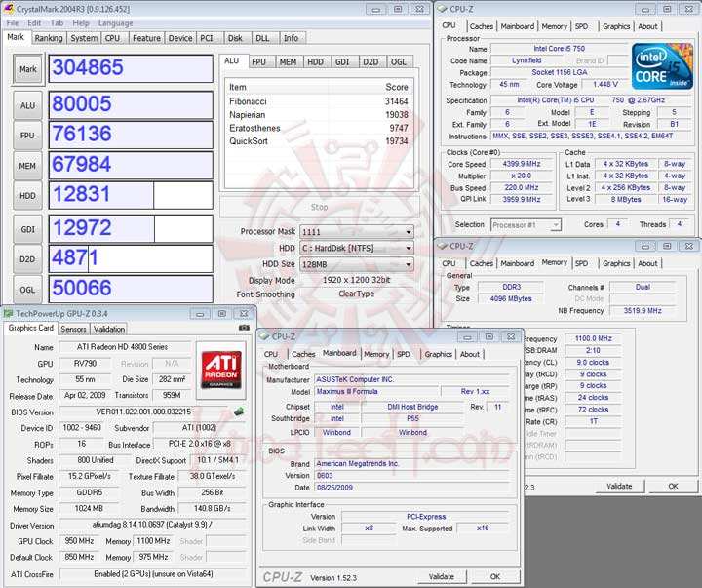
Task: Click the D2D score 4871 progress field
Action: tap(131, 258)
